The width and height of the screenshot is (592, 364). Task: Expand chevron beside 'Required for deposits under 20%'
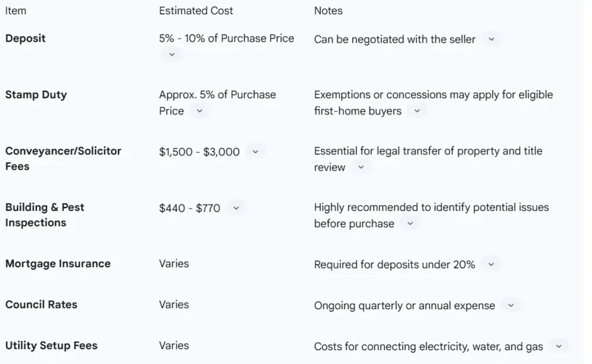491,265
